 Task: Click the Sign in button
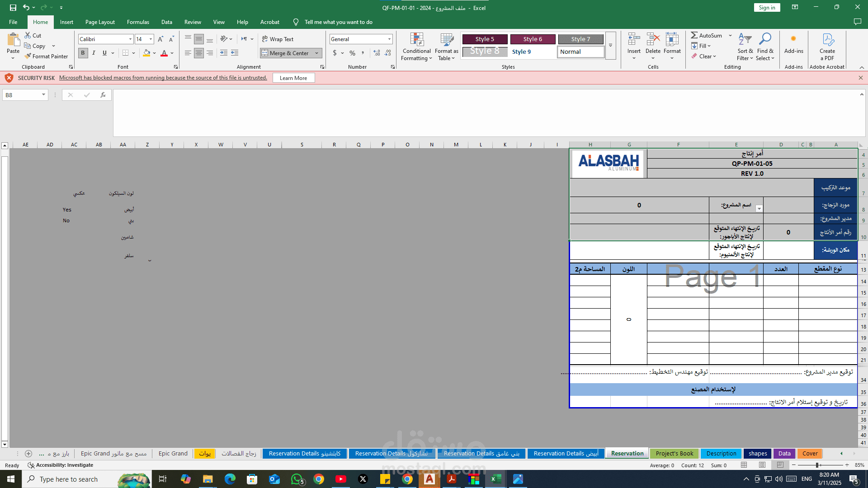(767, 7)
